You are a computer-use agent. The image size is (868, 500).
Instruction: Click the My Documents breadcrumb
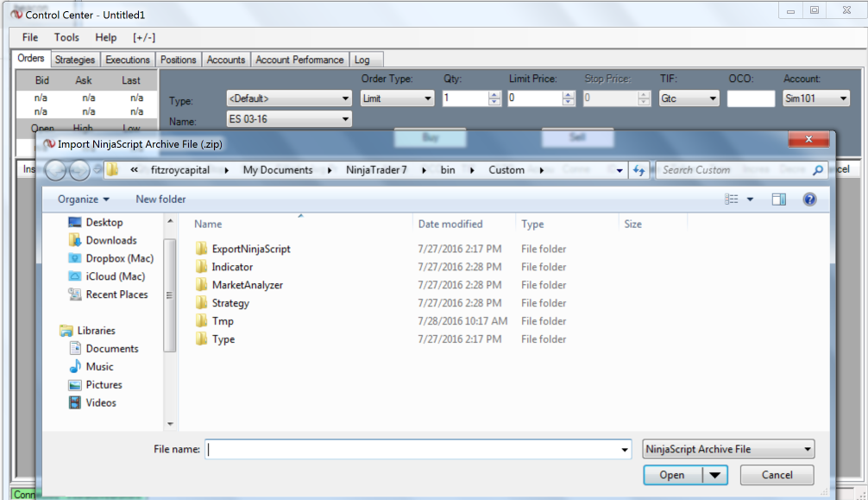[278, 170]
